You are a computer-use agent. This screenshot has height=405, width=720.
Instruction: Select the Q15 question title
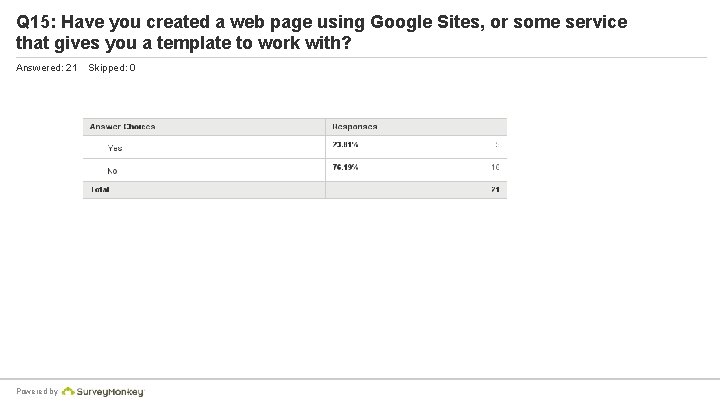click(321, 32)
